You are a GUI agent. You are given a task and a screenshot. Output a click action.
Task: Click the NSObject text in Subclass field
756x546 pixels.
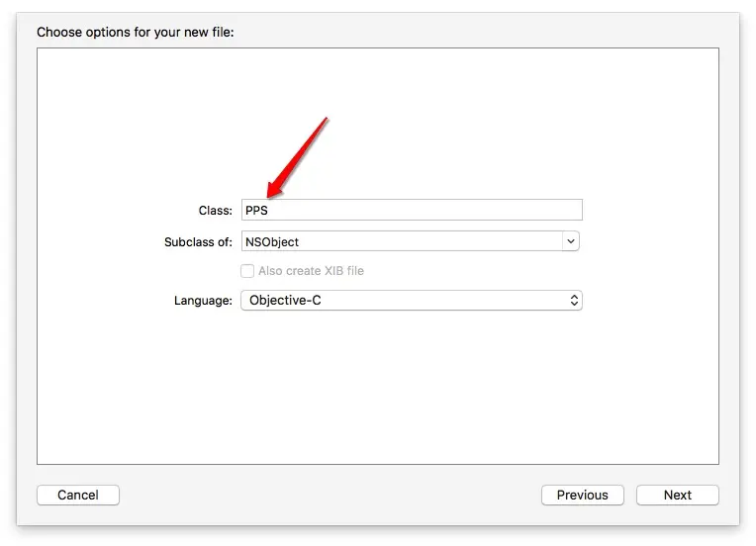272,241
